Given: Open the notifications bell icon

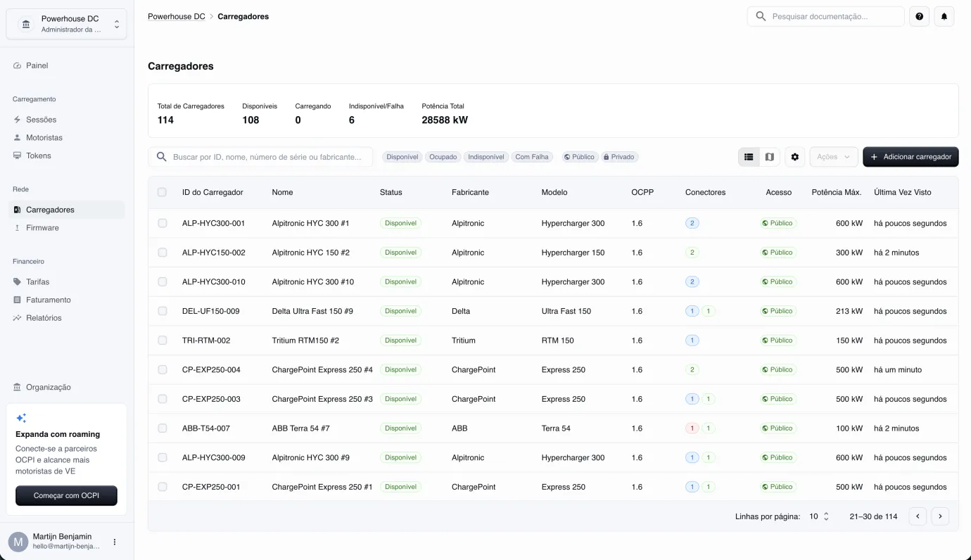Looking at the screenshot, I should pos(944,16).
